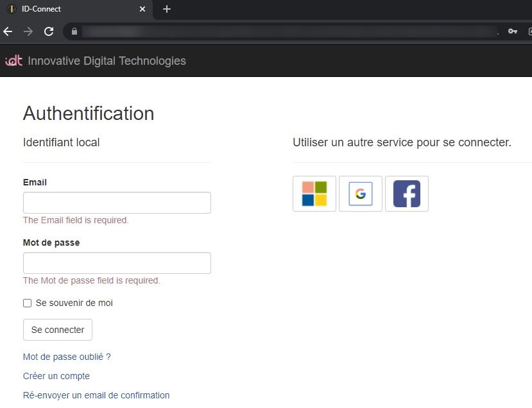Reload the page with the refresh icon
The image size is (532, 408).
pyautogui.click(x=49, y=31)
